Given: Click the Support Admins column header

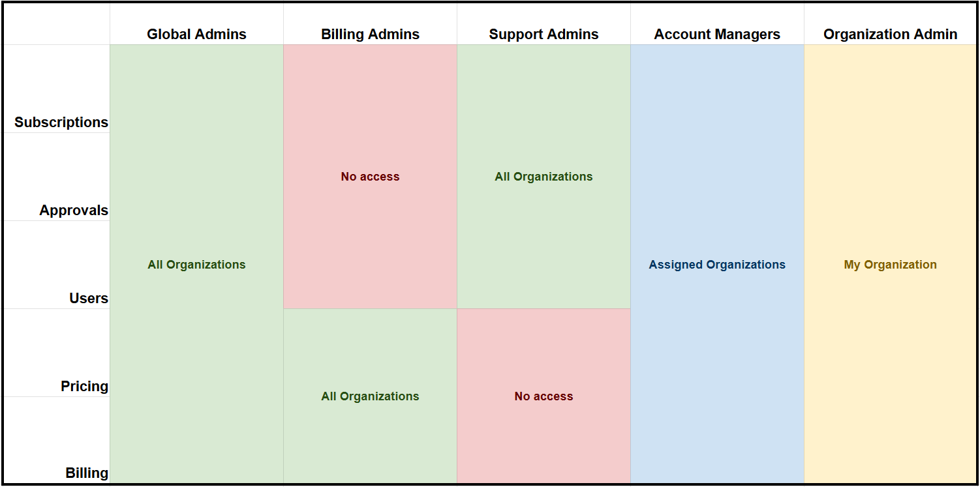Looking at the screenshot, I should coord(544,35).
